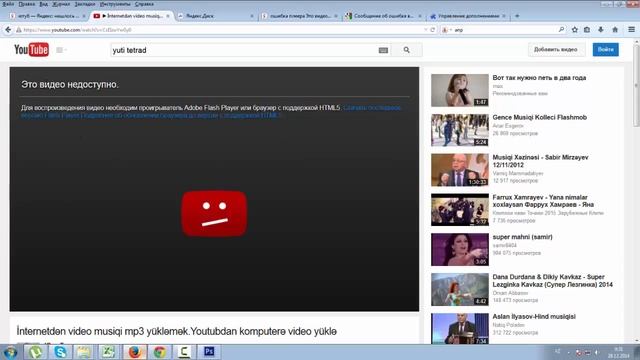Screen dimensions: 640x360
Task: Open 'Musiqi Xezinesi - Sabir Mirzeyev' video title
Action: pyautogui.click(x=540, y=161)
